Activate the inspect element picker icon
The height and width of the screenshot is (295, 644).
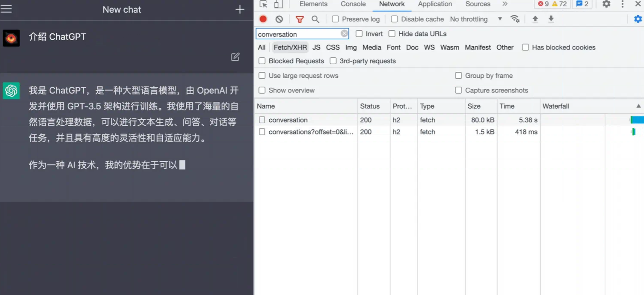(x=263, y=4)
